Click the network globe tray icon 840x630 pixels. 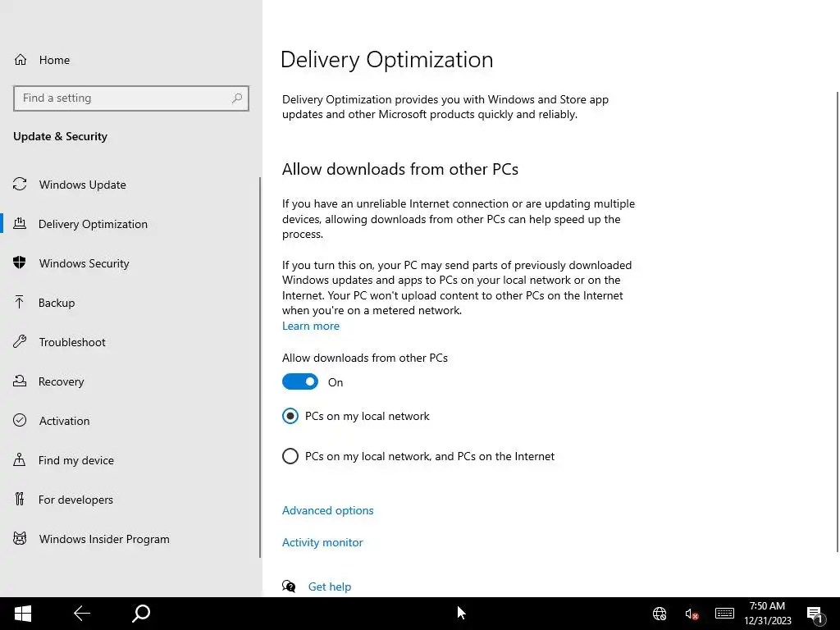point(660,614)
